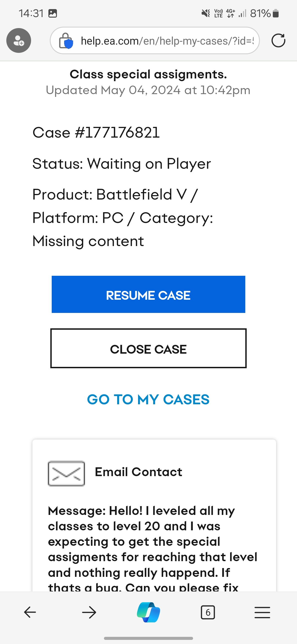The image size is (297, 644).
Task: Tap the Class special assigments title
Action: pos(148,74)
